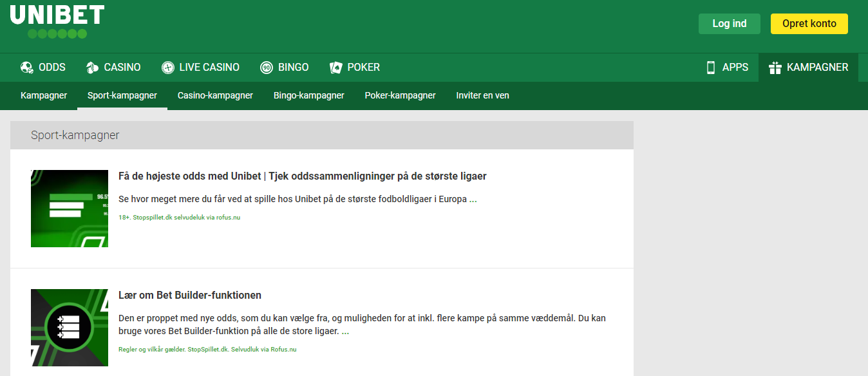Click the Live Casino roulette icon
This screenshot has height=376, width=868.
click(x=168, y=68)
